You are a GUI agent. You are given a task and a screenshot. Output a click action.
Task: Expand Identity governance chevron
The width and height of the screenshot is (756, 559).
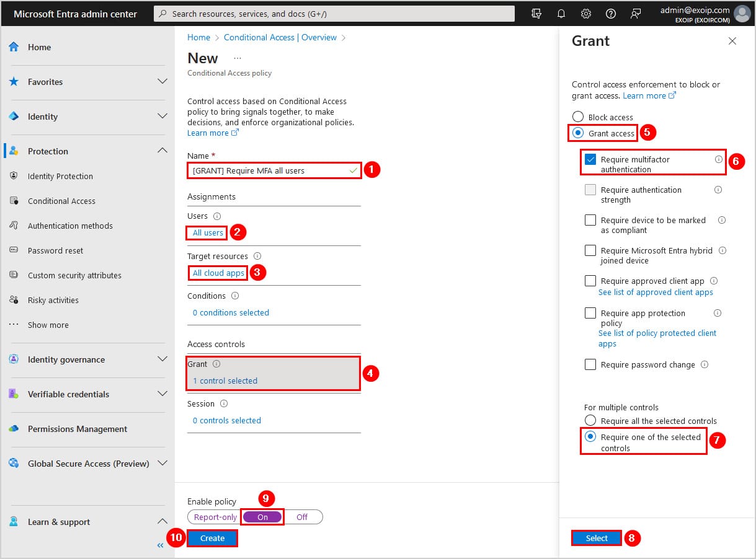[x=162, y=359]
